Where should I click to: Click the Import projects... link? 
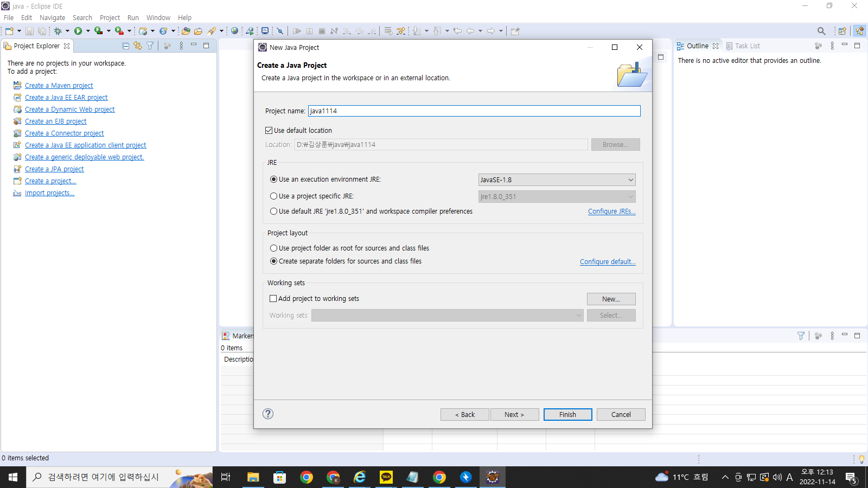pyautogui.click(x=50, y=193)
